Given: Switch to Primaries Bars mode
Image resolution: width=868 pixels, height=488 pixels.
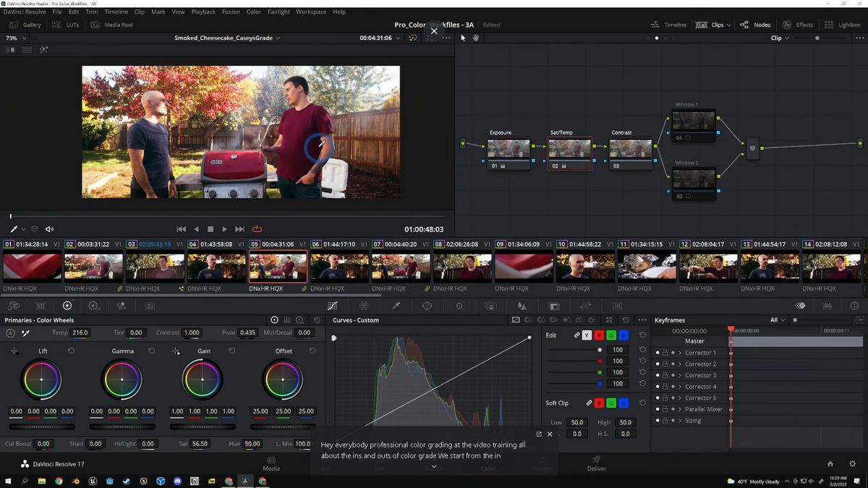Looking at the screenshot, I should point(287,320).
